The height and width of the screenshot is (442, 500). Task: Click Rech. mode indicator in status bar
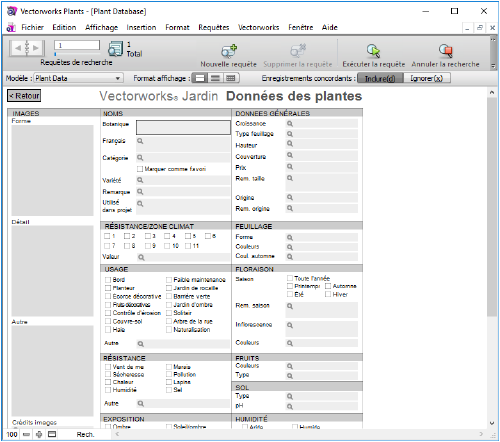85,434
